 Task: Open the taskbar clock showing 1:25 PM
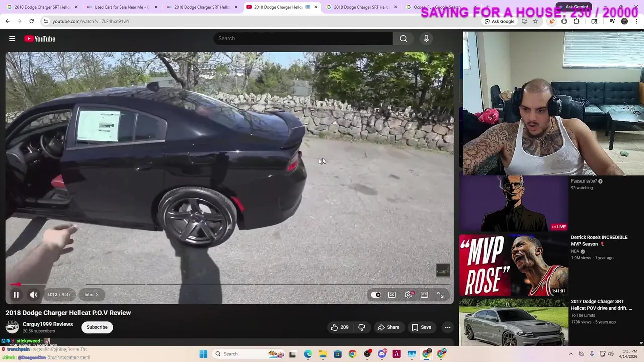pos(629,354)
